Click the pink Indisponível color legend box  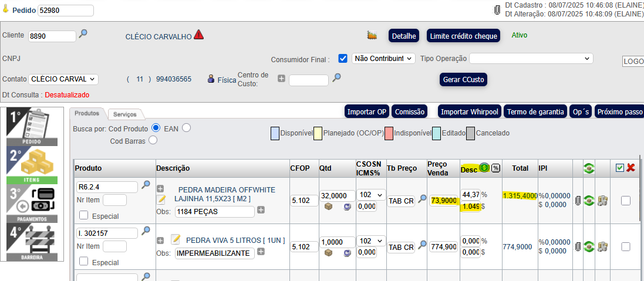[x=388, y=133]
